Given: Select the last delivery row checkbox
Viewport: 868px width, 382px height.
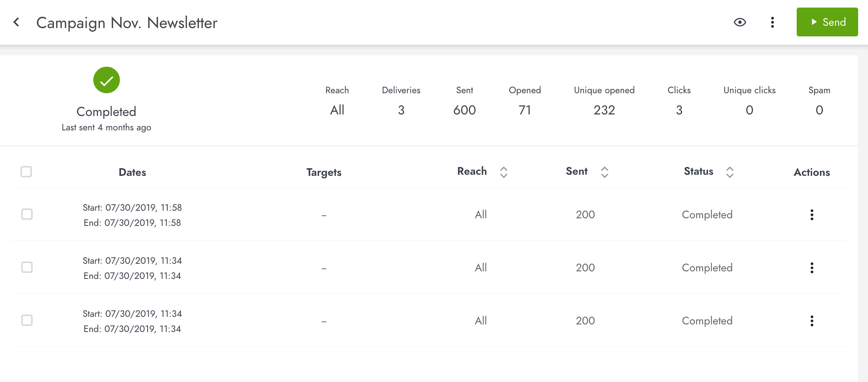Looking at the screenshot, I should point(27,320).
